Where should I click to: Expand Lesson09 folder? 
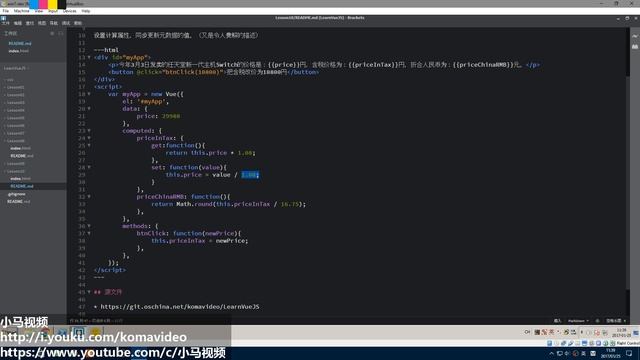coord(16,164)
